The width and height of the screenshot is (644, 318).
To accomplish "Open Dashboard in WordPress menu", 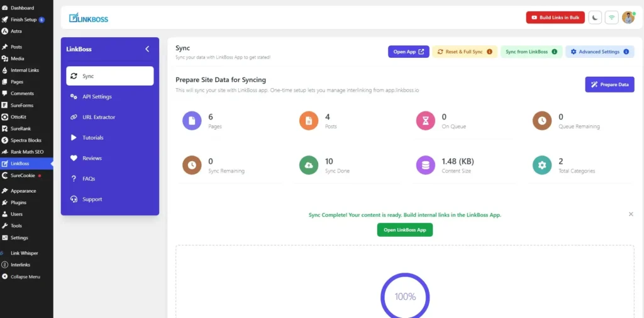I will coord(26,8).
